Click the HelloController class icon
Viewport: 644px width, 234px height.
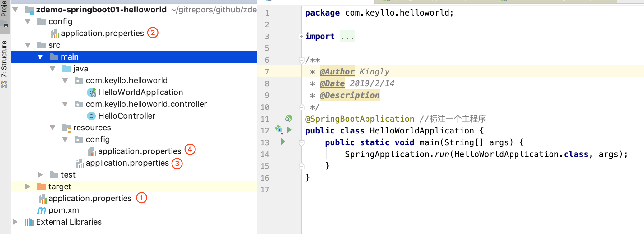[x=91, y=116]
